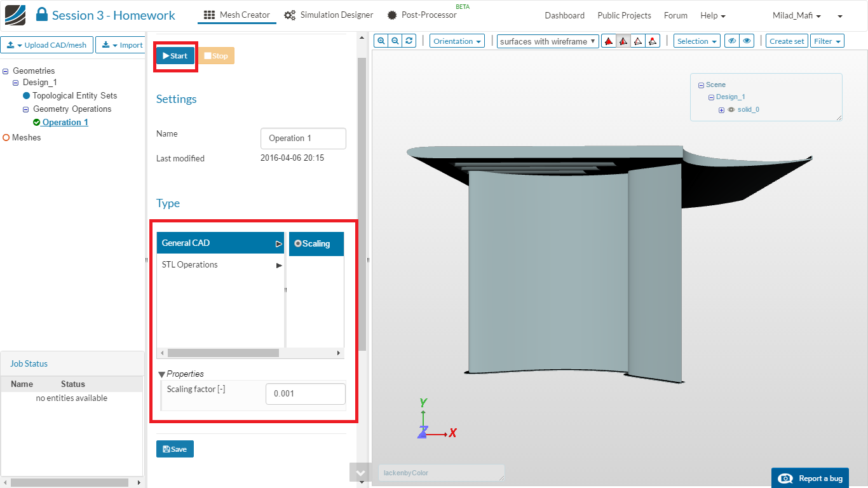Open the render mode select box

(548, 41)
